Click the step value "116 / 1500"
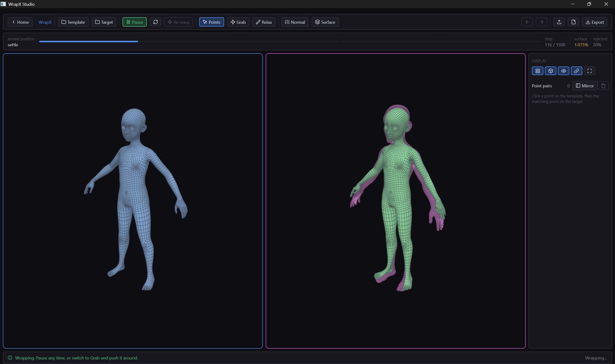615x364 pixels. (x=555, y=45)
